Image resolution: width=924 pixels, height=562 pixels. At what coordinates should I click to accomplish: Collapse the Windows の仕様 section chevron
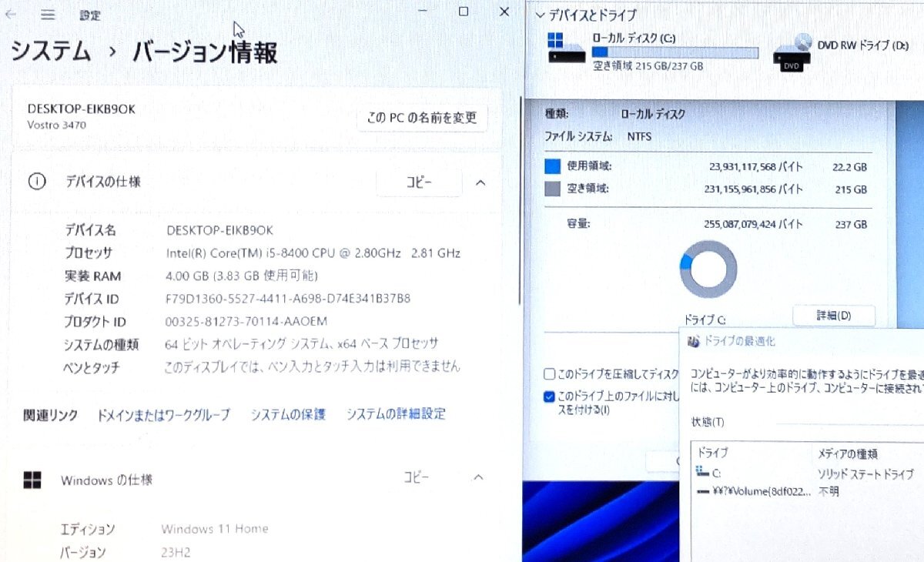point(478,477)
